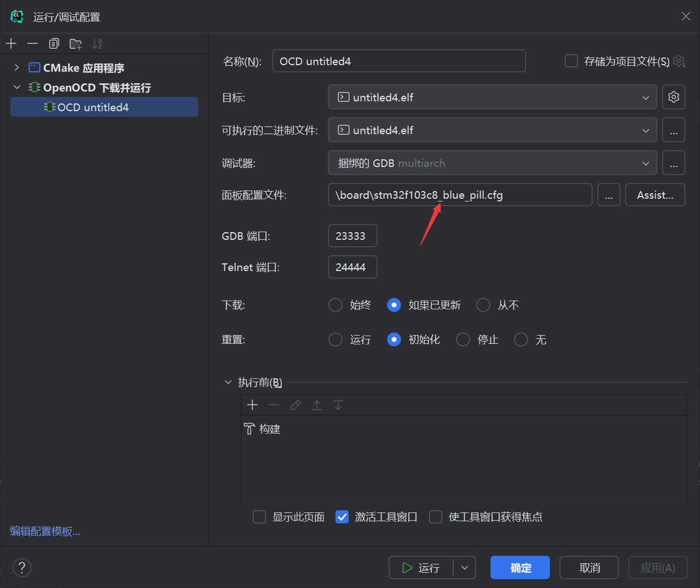Open 编辑配置模板 link
This screenshot has width=700, height=588.
[x=45, y=531]
